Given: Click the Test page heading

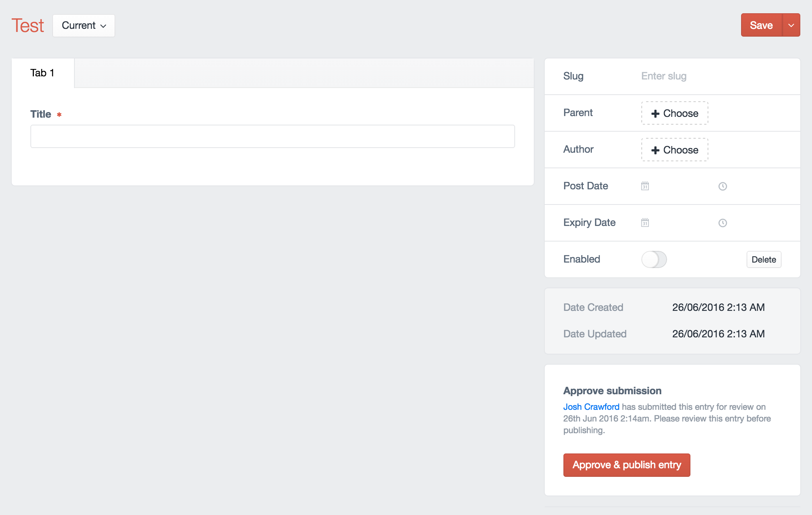Looking at the screenshot, I should coord(28,26).
